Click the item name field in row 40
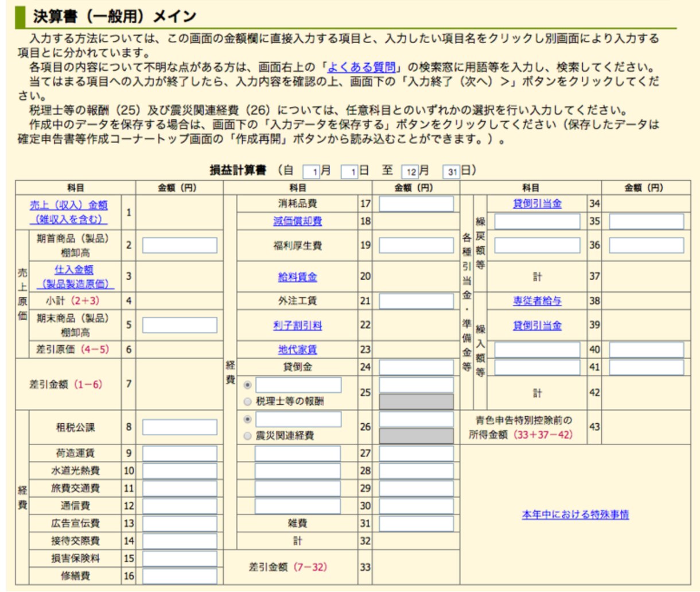This screenshot has height=592, width=700. tap(537, 349)
